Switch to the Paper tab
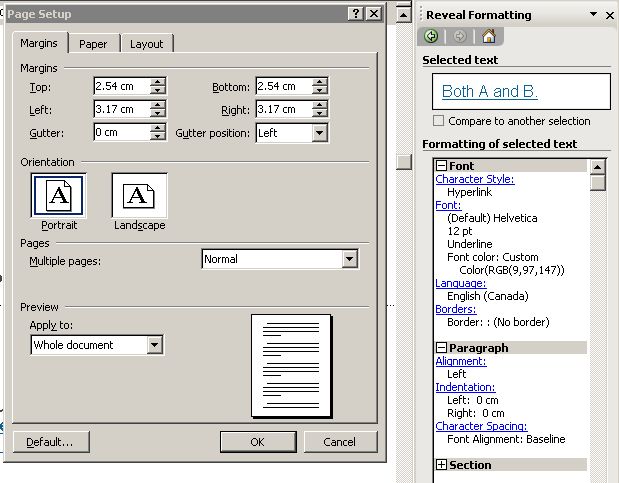 pyautogui.click(x=94, y=44)
